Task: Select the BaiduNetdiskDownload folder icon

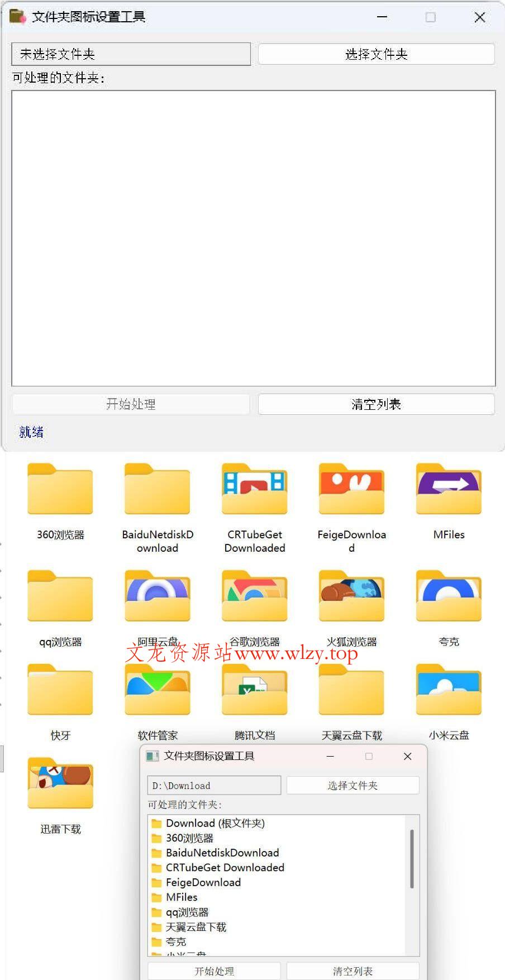Action: click(158, 489)
